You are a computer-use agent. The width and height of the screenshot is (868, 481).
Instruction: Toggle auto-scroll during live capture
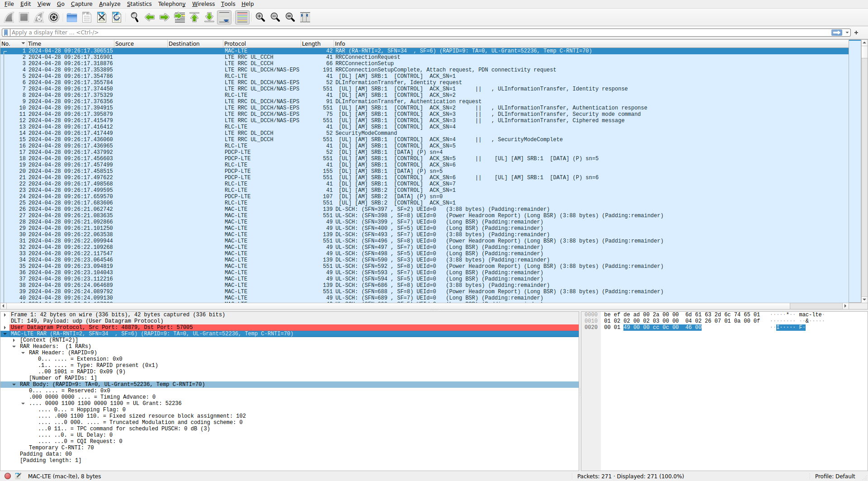pos(224,17)
